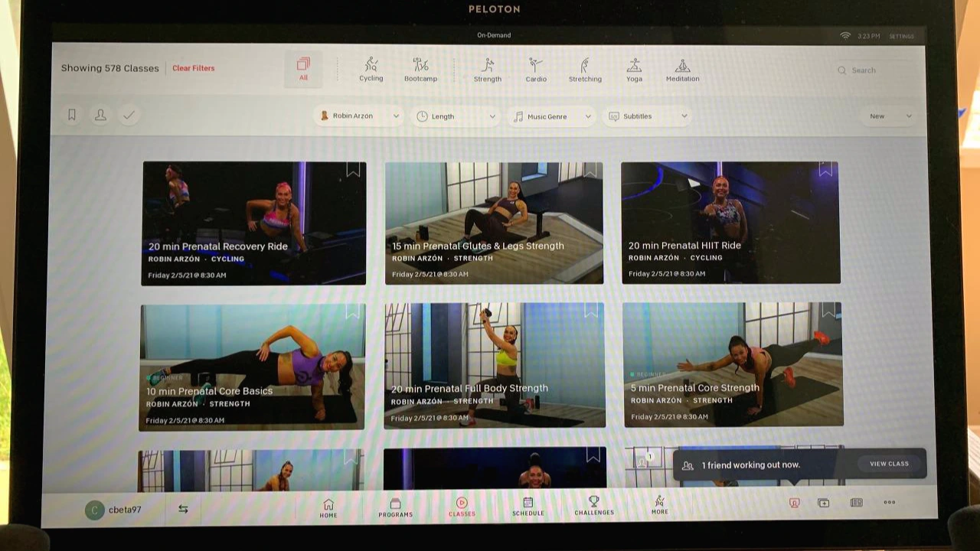The image size is (980, 551).
Task: Open the 20 min Prenatal HIIT Ride class
Action: (x=730, y=223)
